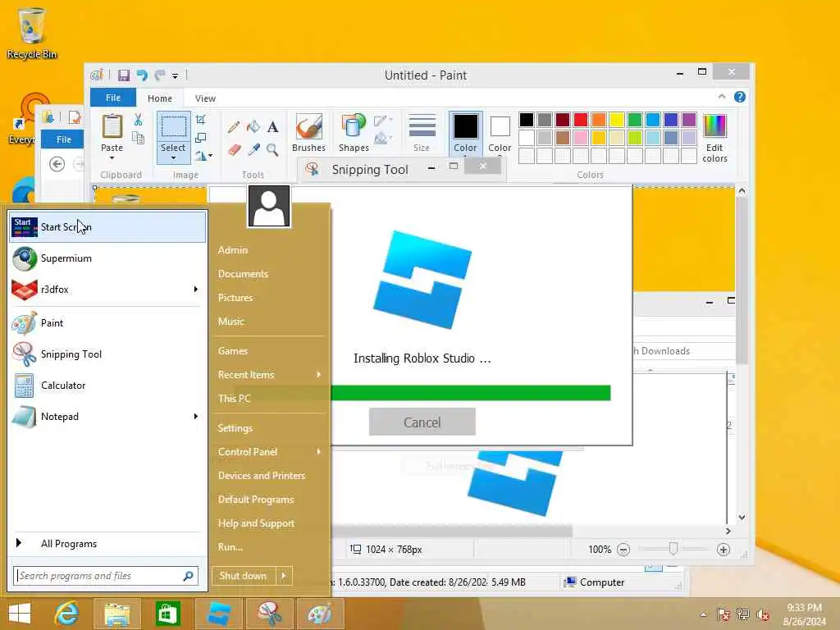Viewport: 840px width, 630px height.
Task: Click the Paint taskbar icon
Action: click(320, 614)
